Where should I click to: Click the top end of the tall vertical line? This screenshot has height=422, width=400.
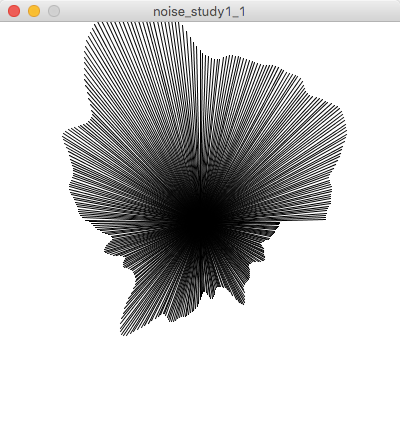tap(200, 51)
